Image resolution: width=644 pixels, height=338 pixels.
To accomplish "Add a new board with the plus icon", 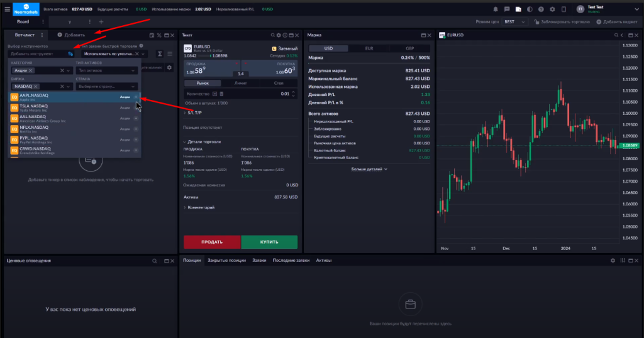I will (101, 22).
